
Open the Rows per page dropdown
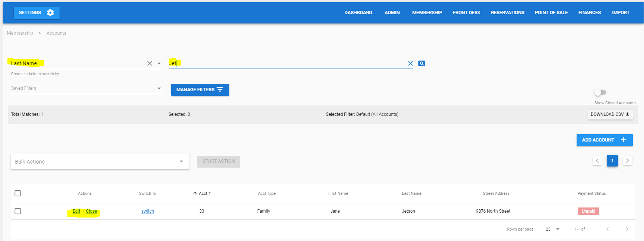[553, 229]
